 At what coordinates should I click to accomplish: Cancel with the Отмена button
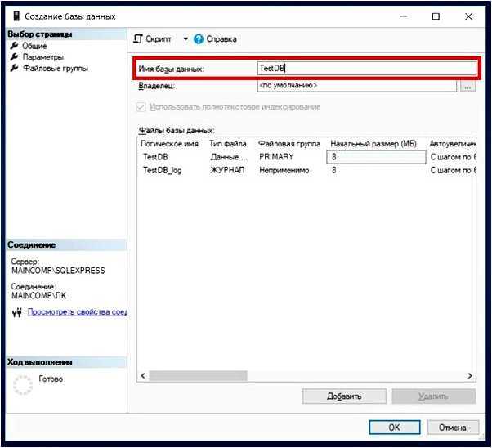(453, 428)
